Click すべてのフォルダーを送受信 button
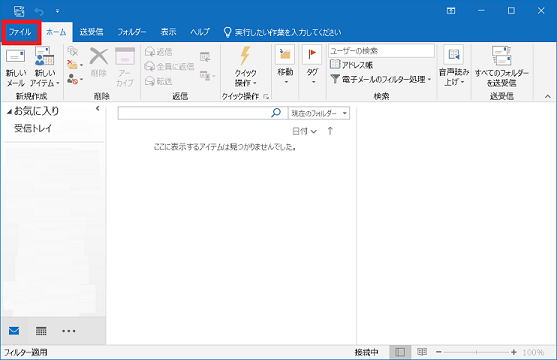This screenshot has width=557, height=360. [x=502, y=68]
